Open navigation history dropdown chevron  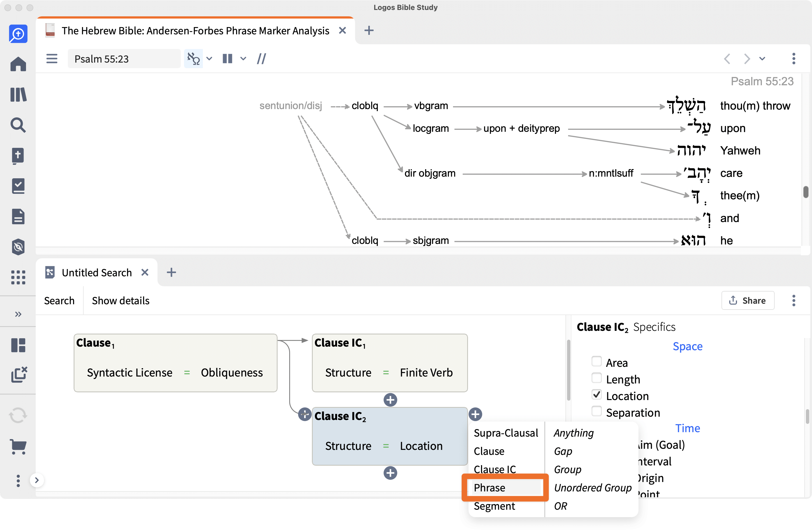click(x=762, y=59)
